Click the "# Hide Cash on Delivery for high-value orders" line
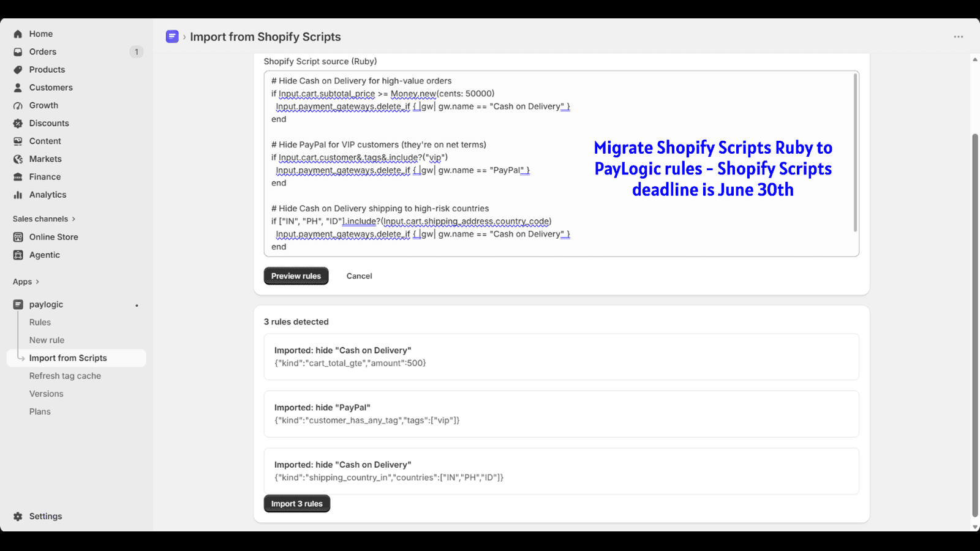Screen dimensions: 980x551 tap(361, 81)
